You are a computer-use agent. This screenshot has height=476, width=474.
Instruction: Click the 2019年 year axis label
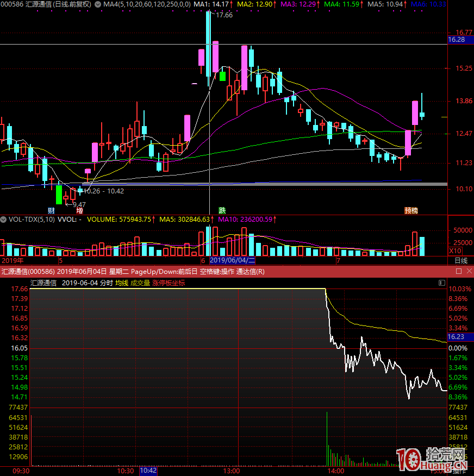(x=13, y=260)
